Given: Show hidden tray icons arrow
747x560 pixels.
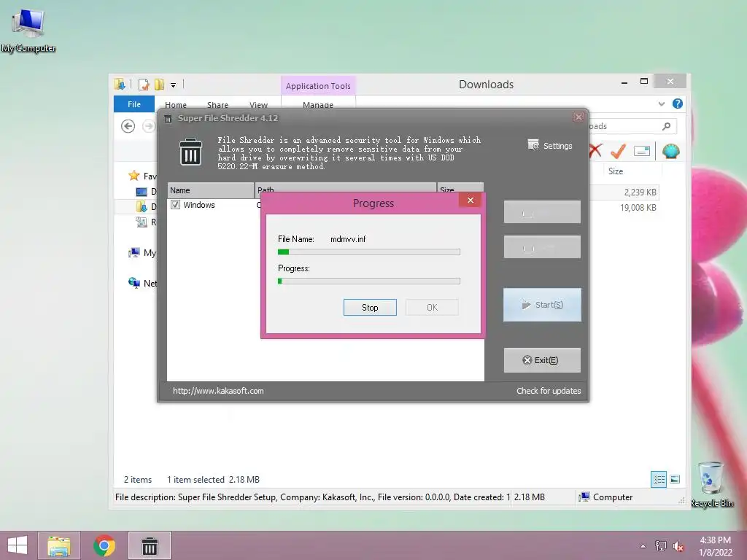Looking at the screenshot, I should (643, 546).
